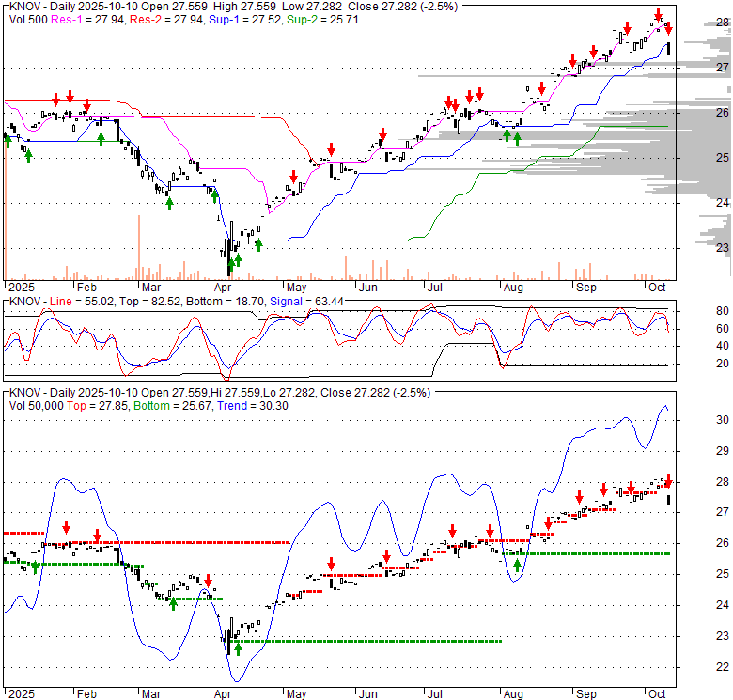Click the red arrow in mid-May, bottom chart
This screenshot has width=733, height=700.
[x=332, y=564]
